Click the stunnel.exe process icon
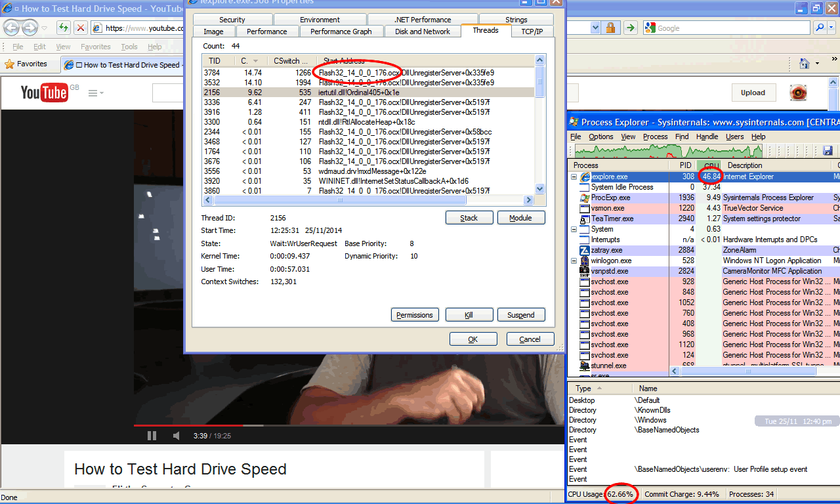This screenshot has height=504, width=840. point(585,366)
